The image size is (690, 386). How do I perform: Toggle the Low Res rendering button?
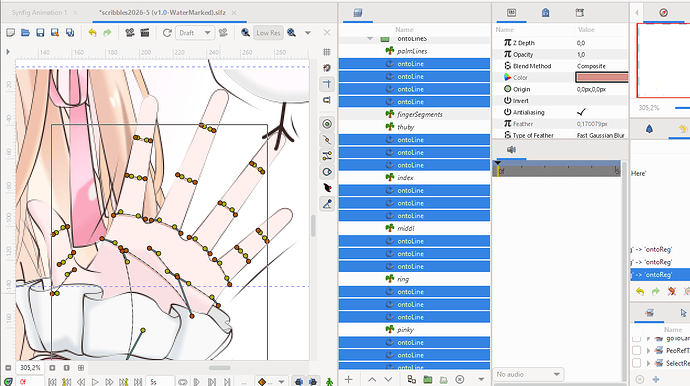268,33
